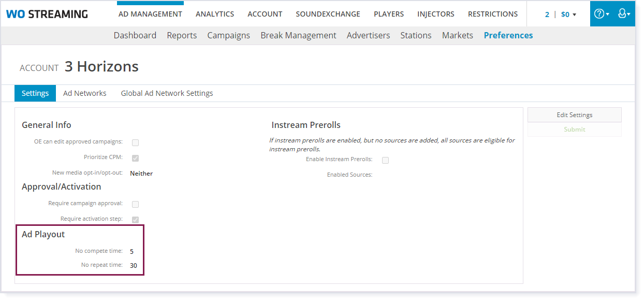Enable the Require campaign approval checkbox
This screenshot has width=644, height=301.
pos(135,204)
